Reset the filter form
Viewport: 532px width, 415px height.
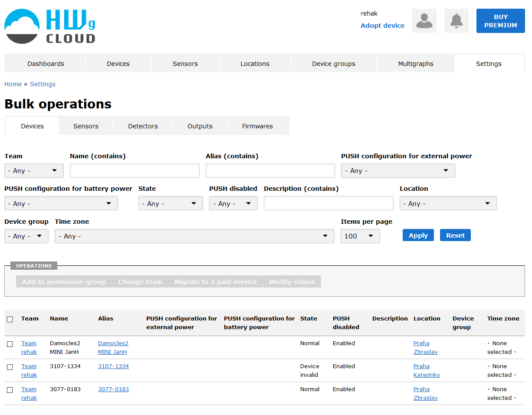point(455,235)
